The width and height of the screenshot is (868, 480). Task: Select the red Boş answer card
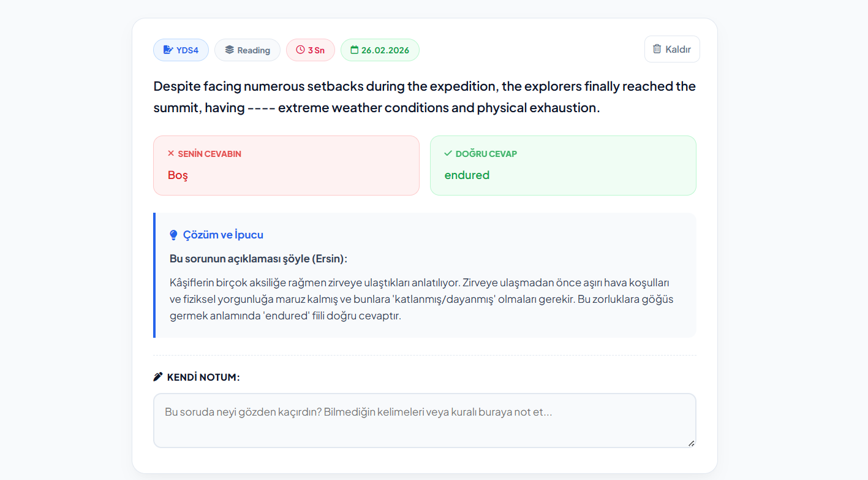pos(286,166)
